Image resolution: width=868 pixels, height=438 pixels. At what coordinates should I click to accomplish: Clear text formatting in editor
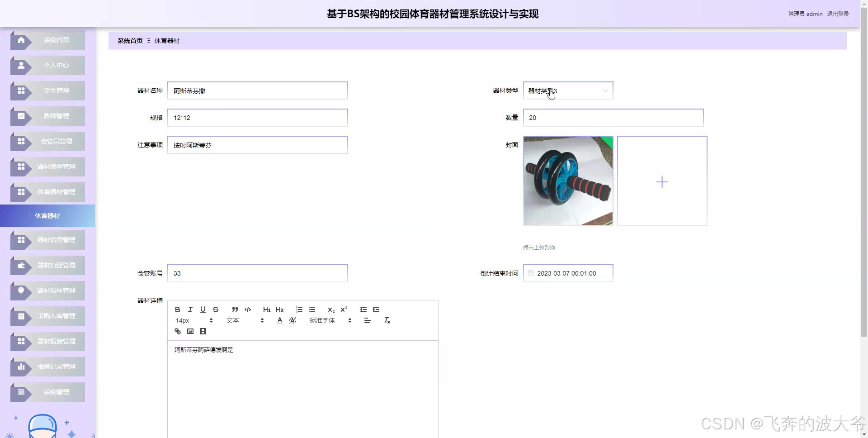[x=387, y=320]
